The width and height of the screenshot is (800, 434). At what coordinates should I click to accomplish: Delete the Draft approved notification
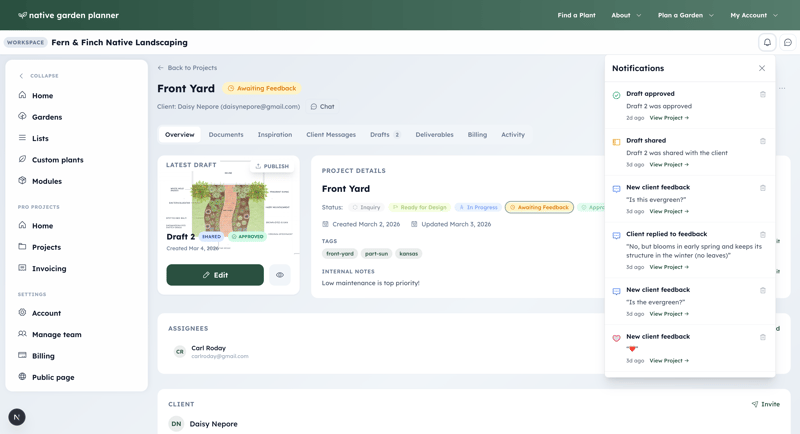tap(763, 94)
